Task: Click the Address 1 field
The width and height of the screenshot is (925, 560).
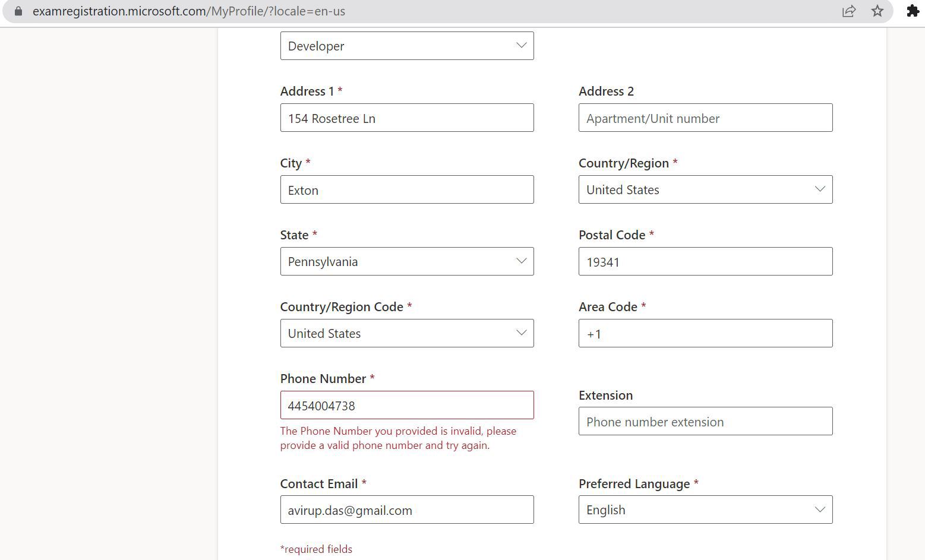Action: point(406,118)
